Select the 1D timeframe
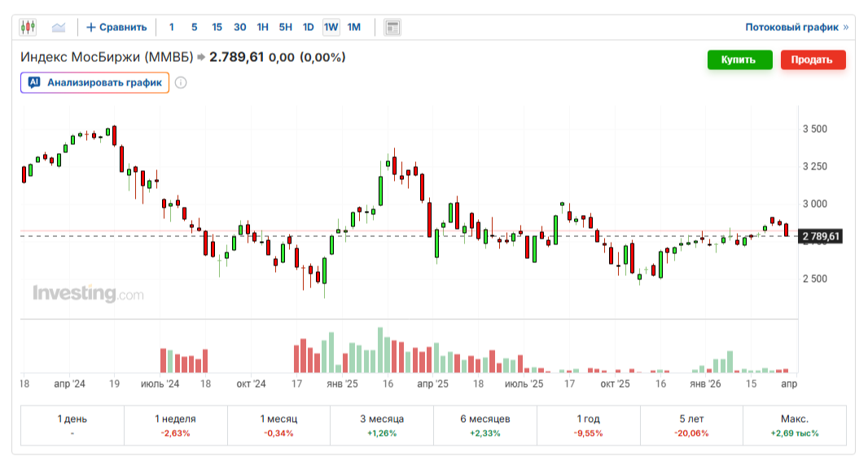 click(309, 27)
